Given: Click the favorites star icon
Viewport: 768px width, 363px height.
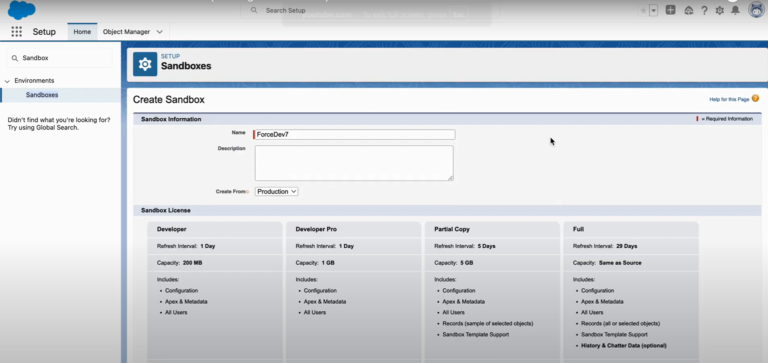Looking at the screenshot, I should point(643,10).
